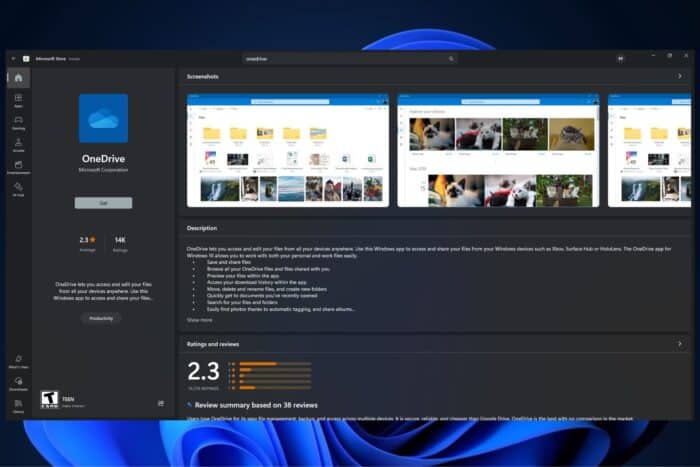
Task: Open What's New in the sidebar
Action: pos(18,362)
